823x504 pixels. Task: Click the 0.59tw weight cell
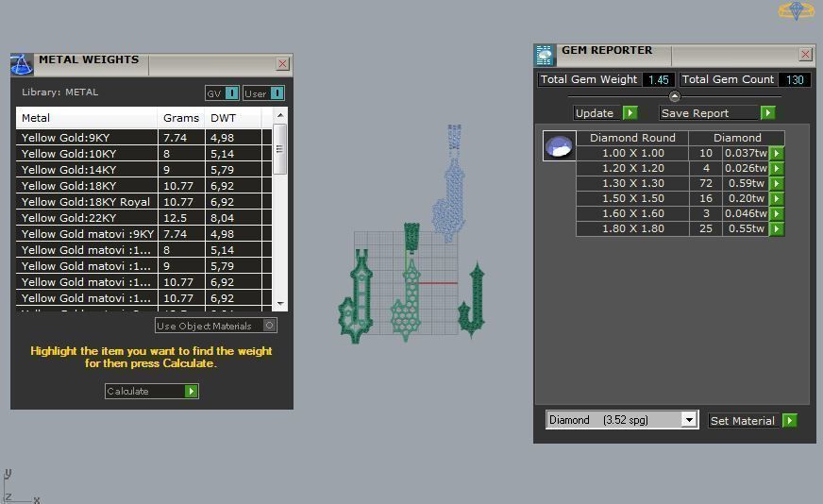click(x=746, y=183)
